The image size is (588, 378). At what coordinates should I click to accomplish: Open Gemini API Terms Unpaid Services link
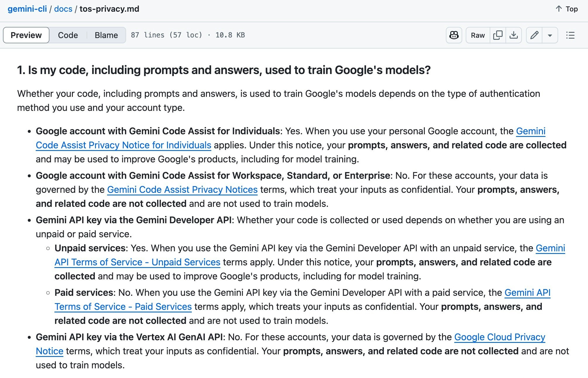(137, 262)
